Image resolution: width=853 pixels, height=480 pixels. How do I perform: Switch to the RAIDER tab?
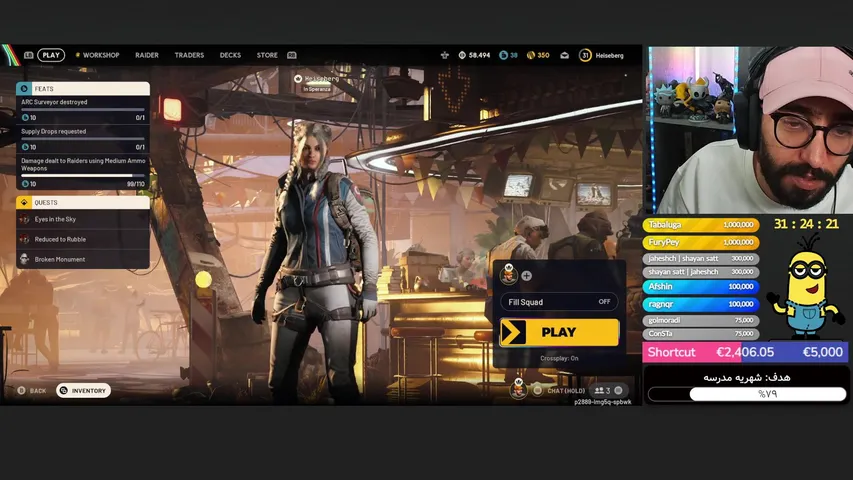(147, 55)
